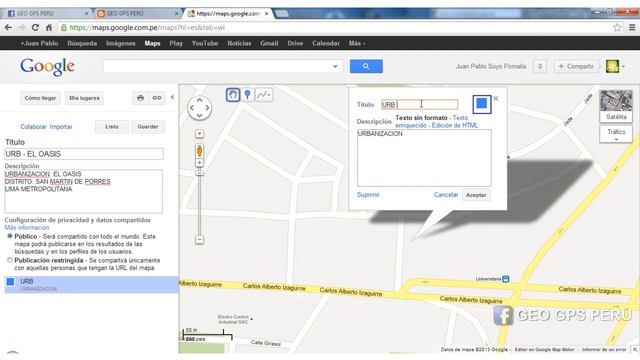Switch to first GEO GPS PERU tab
This screenshot has width=640, height=360.
(47, 13)
